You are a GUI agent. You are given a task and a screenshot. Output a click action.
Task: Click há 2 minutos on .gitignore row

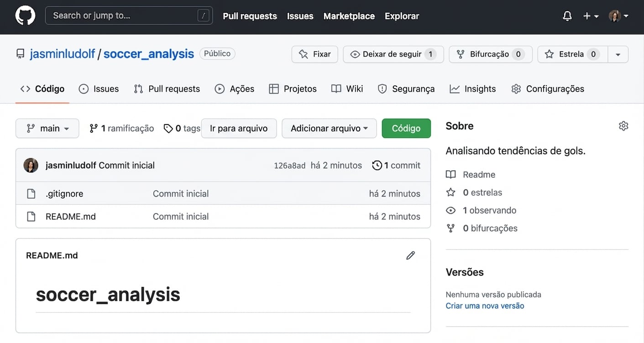point(395,194)
